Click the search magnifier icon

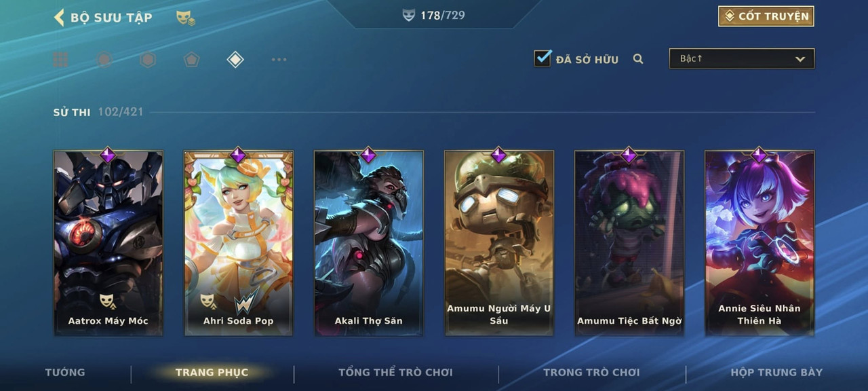click(x=638, y=59)
